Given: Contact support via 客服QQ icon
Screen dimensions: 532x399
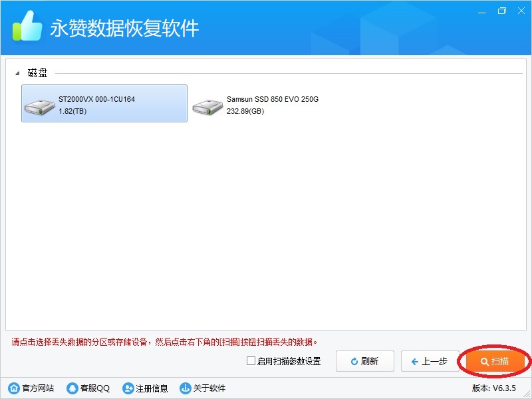Looking at the screenshot, I should coord(72,388).
